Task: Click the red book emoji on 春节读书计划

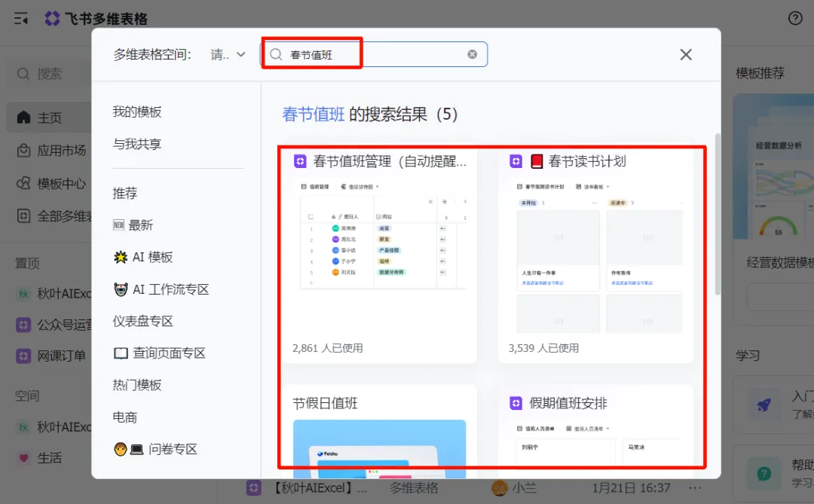Action: point(537,161)
